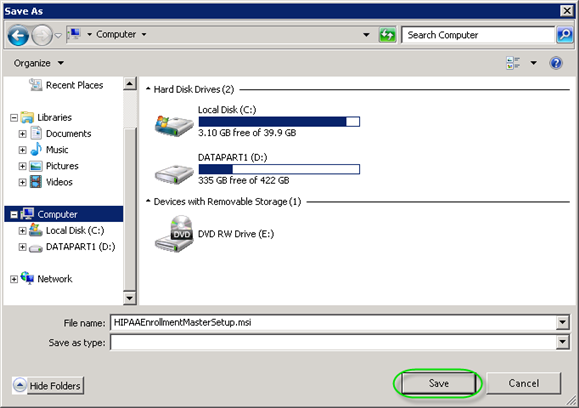Go back using the blue Back arrow
Screen dimensions: 579x408
pos(18,35)
